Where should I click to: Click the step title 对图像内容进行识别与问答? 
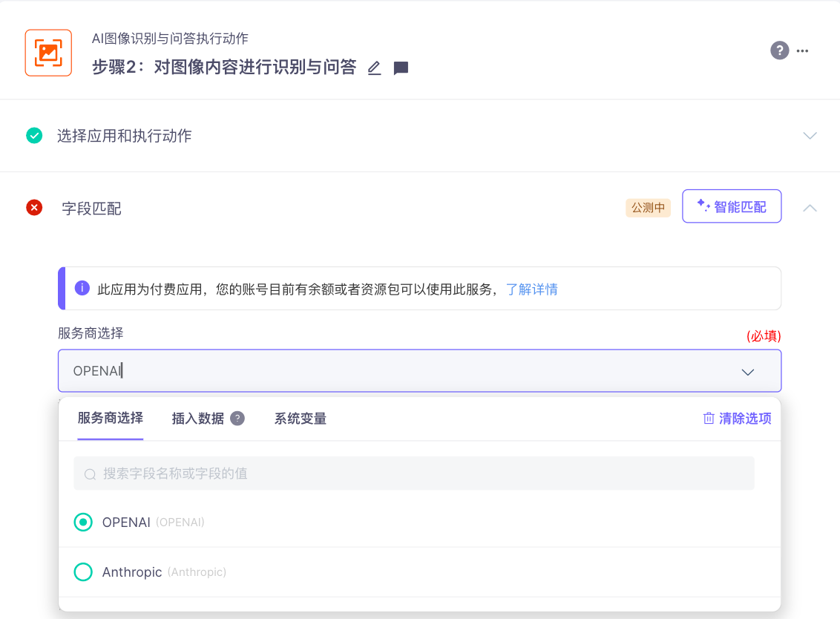pyautogui.click(x=255, y=67)
